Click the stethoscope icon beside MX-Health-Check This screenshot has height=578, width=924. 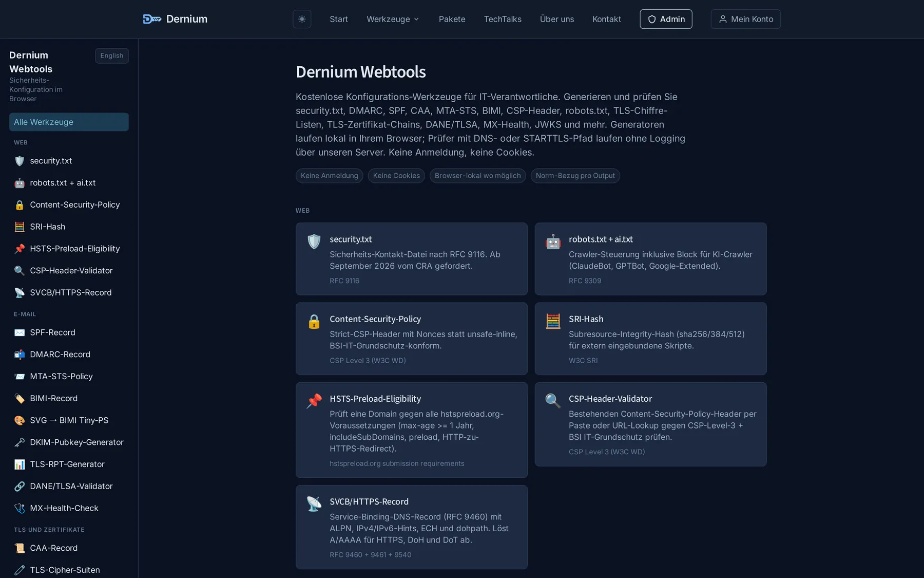click(20, 508)
